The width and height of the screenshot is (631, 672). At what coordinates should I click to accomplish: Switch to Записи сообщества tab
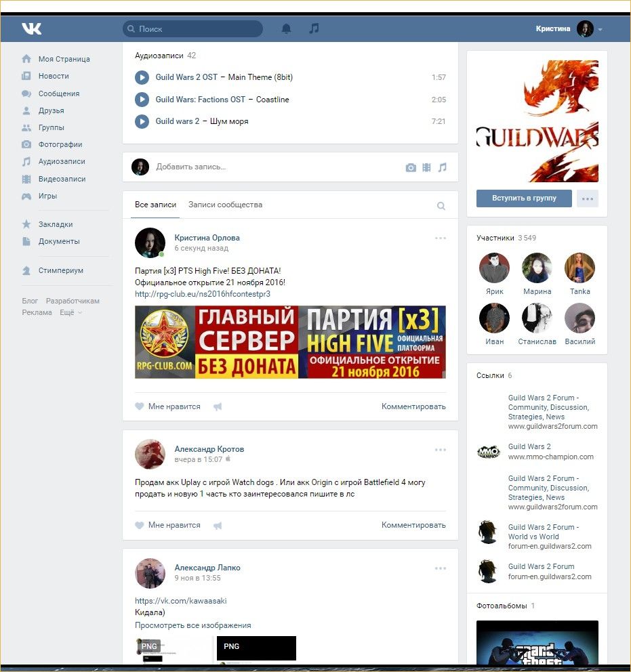point(226,205)
